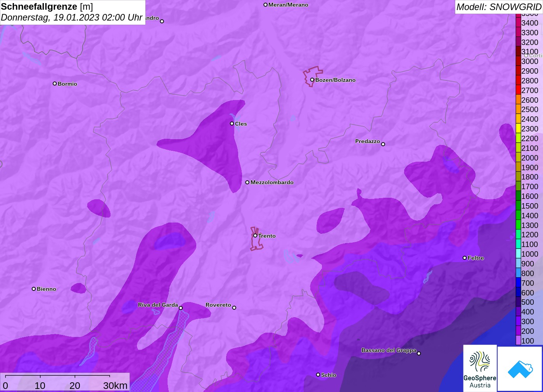Click the 20 scale bar tick label
Viewport: 543px width, 392px height.
(x=75, y=385)
